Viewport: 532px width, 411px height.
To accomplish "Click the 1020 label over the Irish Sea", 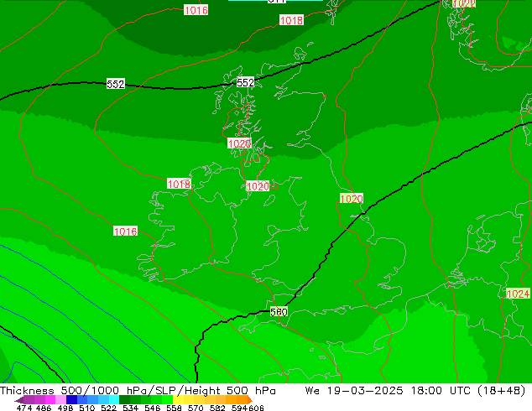I will pos(258,186).
